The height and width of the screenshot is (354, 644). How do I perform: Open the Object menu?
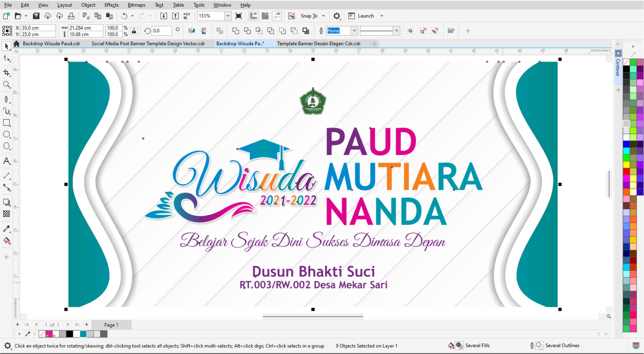point(88,5)
